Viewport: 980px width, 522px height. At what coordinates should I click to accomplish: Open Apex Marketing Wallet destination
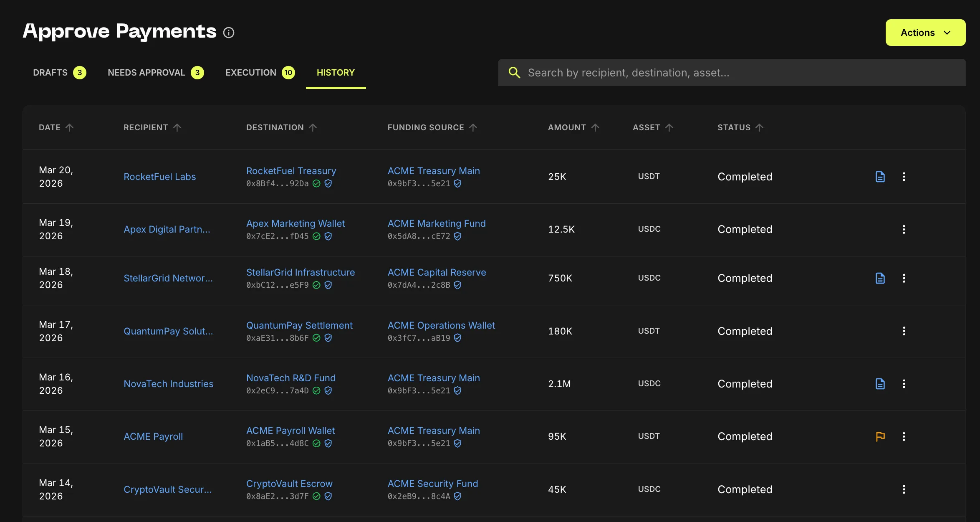click(296, 223)
